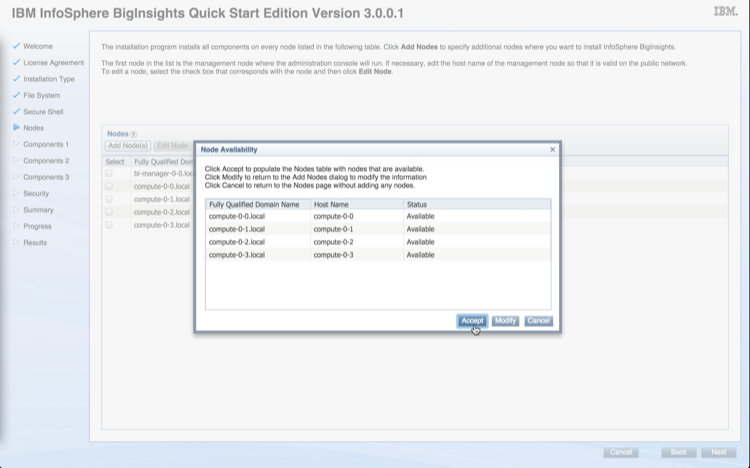
Task: Click the IBM logo
Action: 726,11
